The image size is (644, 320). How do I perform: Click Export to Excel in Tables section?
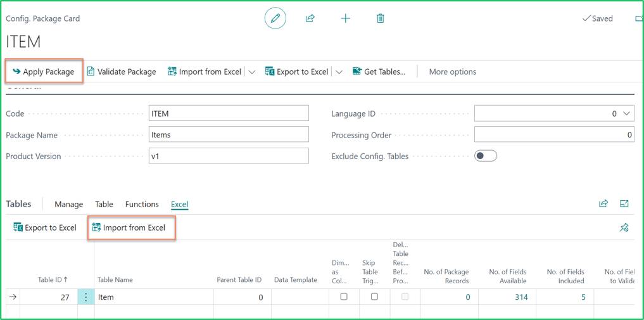[45, 227]
